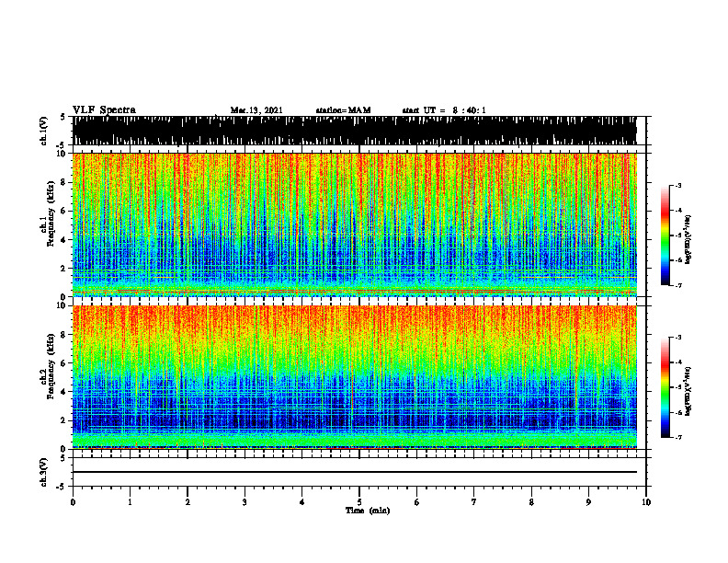Click the "3" label on time axis

point(245,502)
